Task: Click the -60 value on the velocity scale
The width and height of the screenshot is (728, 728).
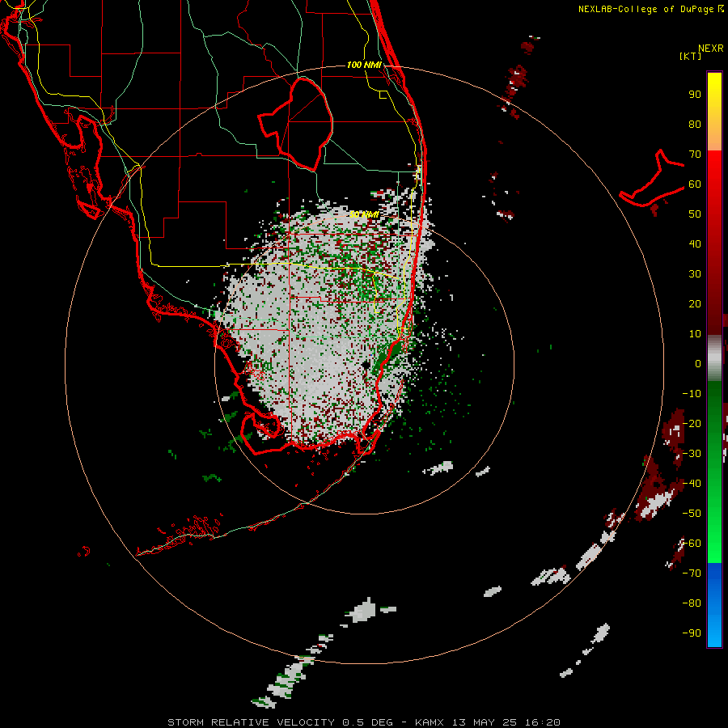Action: [692, 544]
